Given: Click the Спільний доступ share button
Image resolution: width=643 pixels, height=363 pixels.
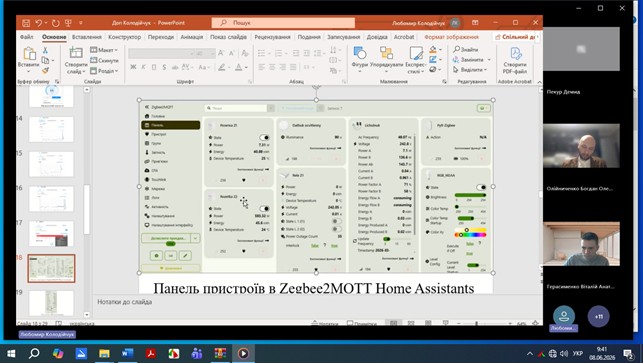Looking at the screenshot, I should 515,37.
